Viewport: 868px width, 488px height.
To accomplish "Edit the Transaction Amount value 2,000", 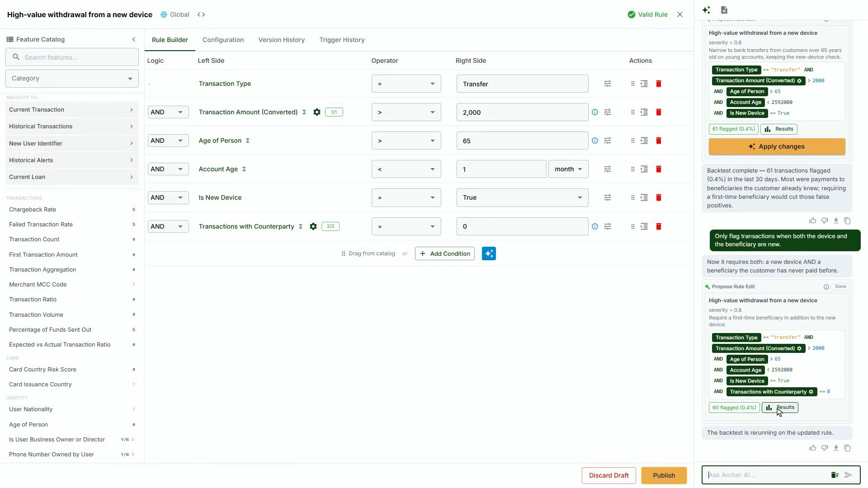I will click(x=522, y=112).
